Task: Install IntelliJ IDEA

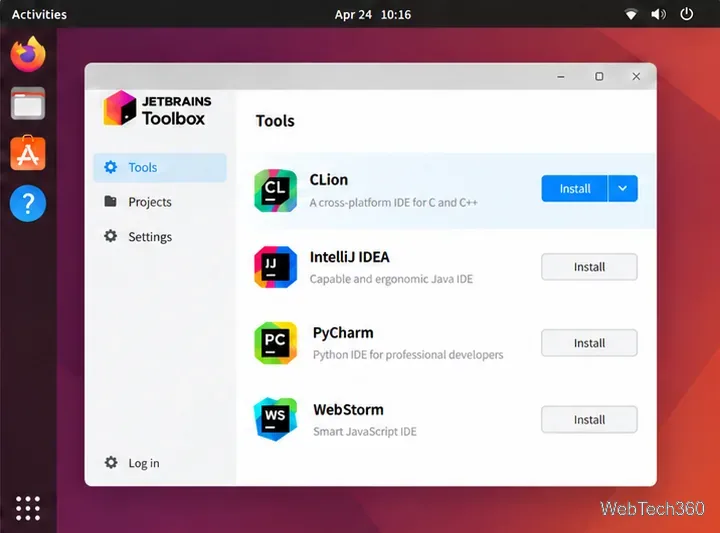Action: coord(589,267)
